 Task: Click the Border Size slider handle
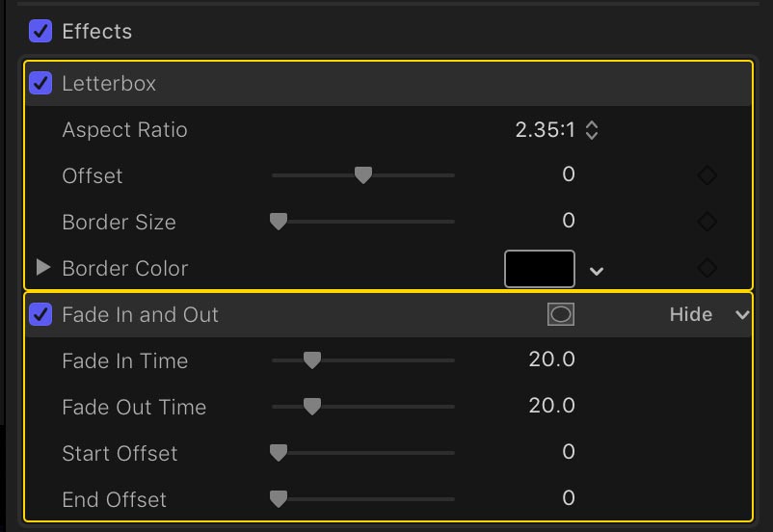point(279,222)
